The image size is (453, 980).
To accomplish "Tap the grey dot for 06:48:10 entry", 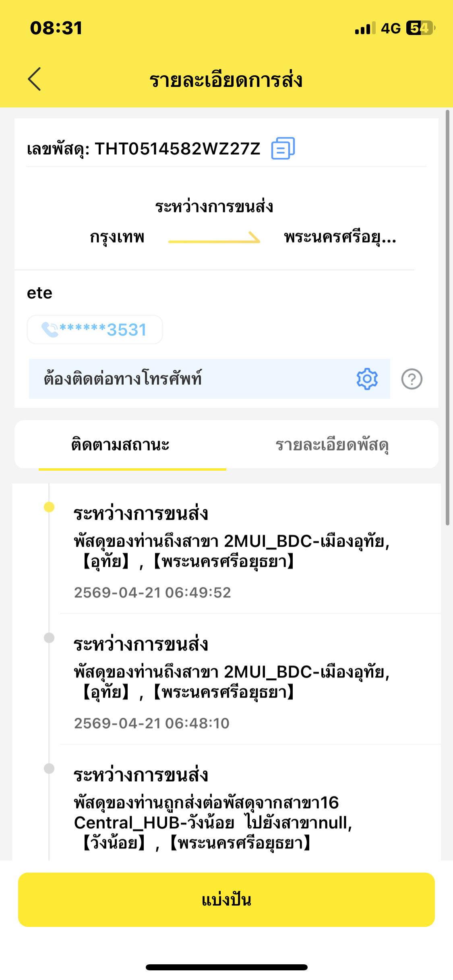I will pyautogui.click(x=49, y=638).
